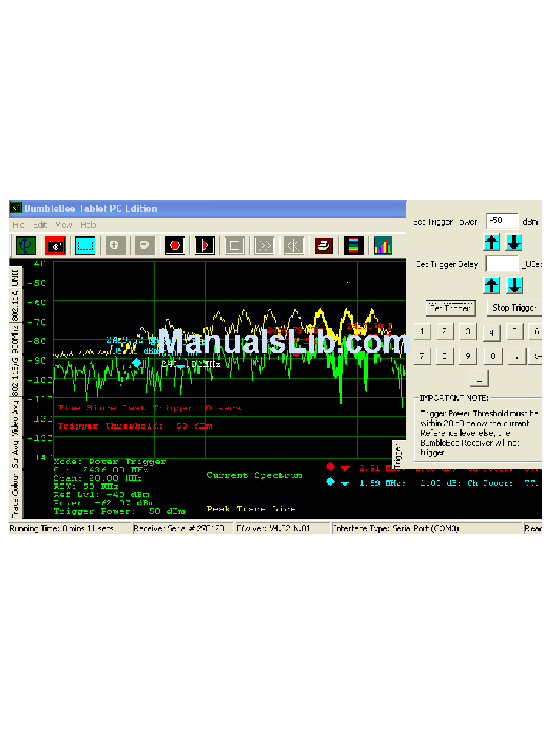Viewport: 560px width, 747px height.
Task: Open the Edit menu
Action: (39, 225)
